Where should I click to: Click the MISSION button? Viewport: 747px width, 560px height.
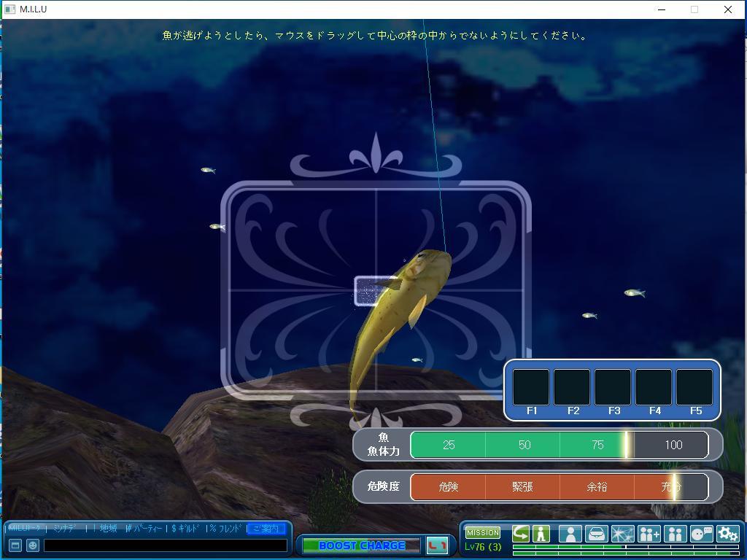[x=482, y=533]
